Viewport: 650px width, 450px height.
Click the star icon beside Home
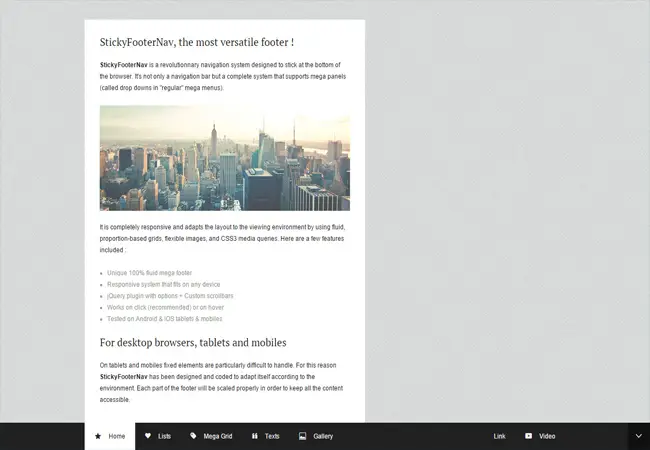click(x=98, y=436)
